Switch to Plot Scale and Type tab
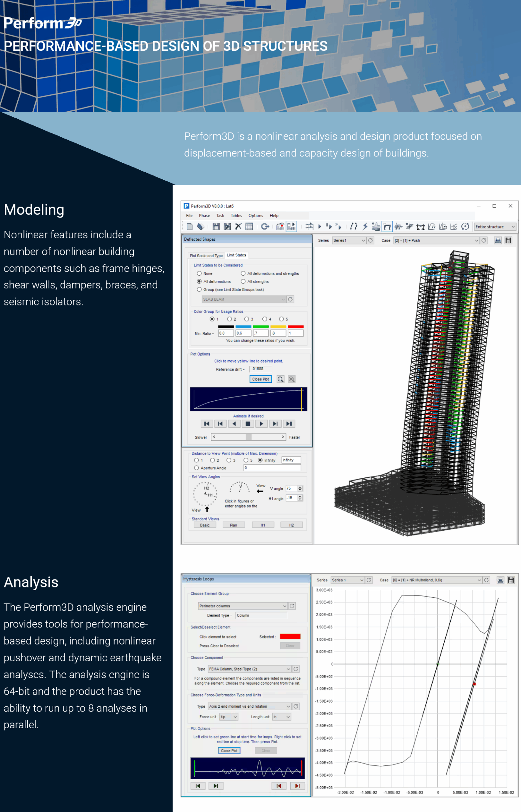This screenshot has width=521, height=812. pos(206,256)
